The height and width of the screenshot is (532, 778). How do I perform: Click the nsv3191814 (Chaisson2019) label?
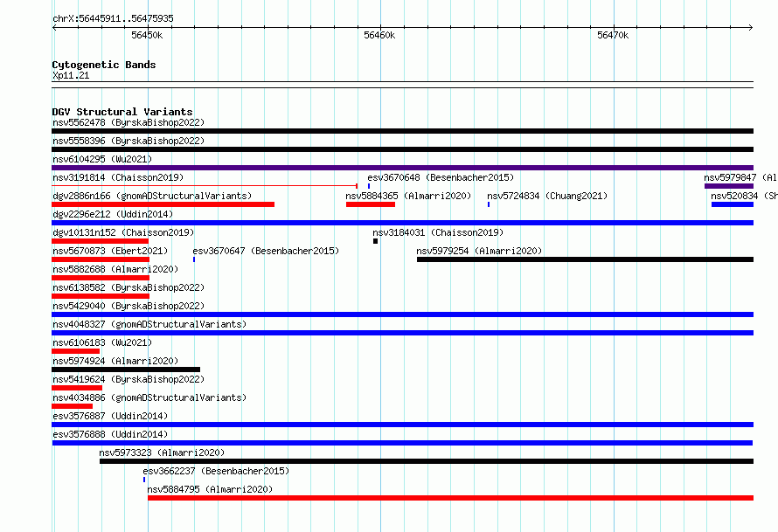click(x=118, y=177)
